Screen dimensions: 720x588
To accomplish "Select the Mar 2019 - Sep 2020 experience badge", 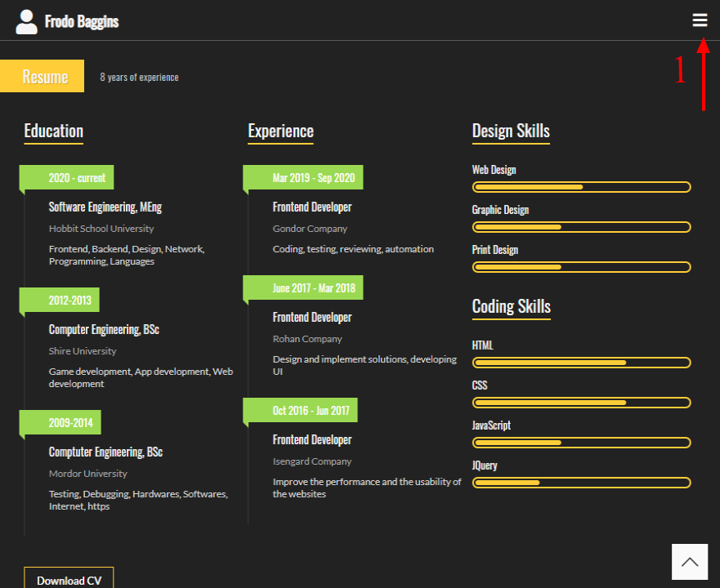I will pos(304,177).
